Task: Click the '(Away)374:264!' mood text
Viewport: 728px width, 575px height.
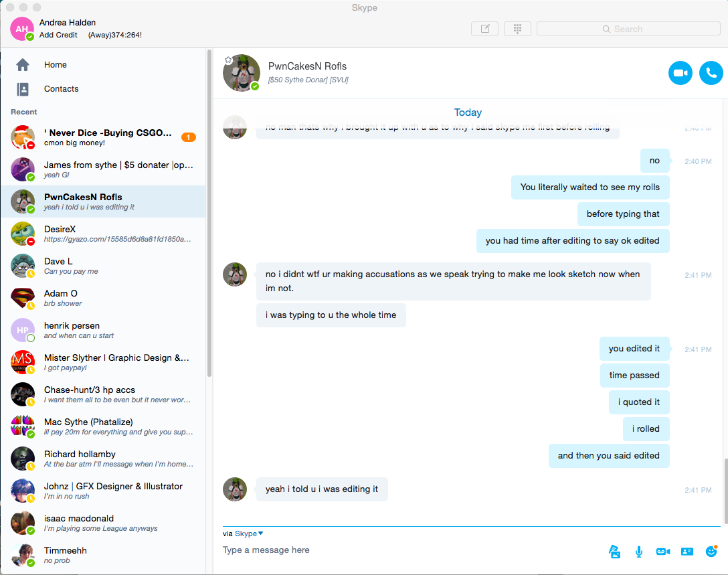Action: pyautogui.click(x=115, y=35)
